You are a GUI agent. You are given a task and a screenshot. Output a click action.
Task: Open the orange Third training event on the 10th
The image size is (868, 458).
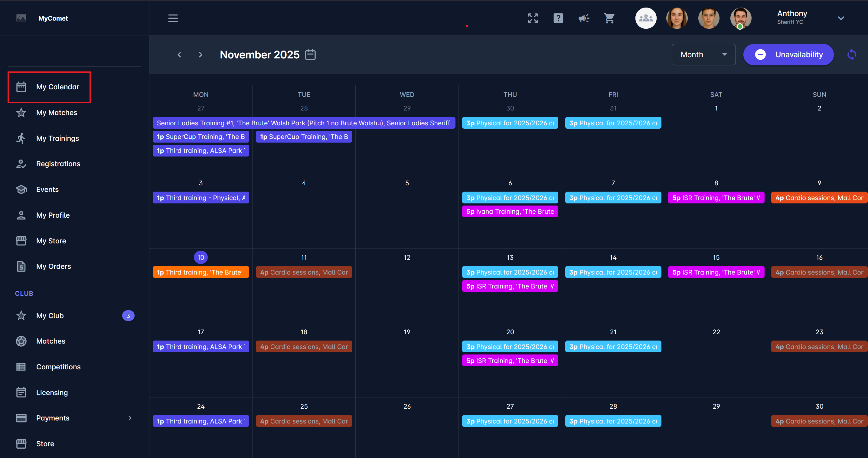click(201, 272)
